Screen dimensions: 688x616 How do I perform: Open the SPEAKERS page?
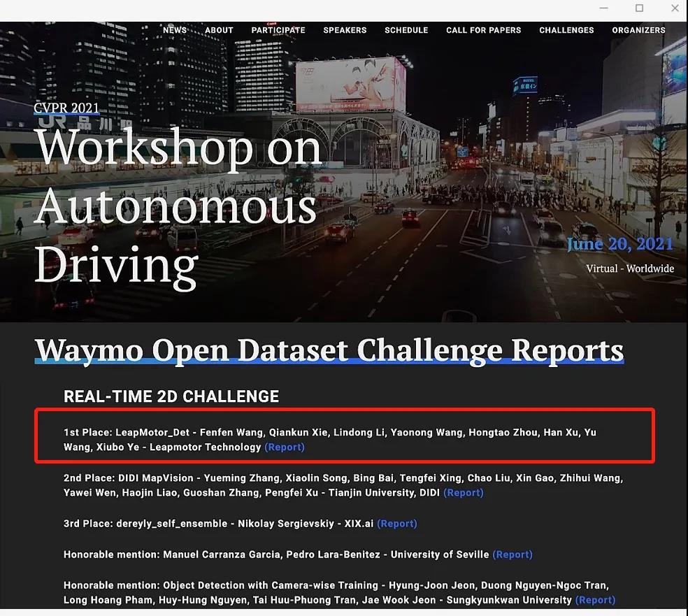pos(345,30)
